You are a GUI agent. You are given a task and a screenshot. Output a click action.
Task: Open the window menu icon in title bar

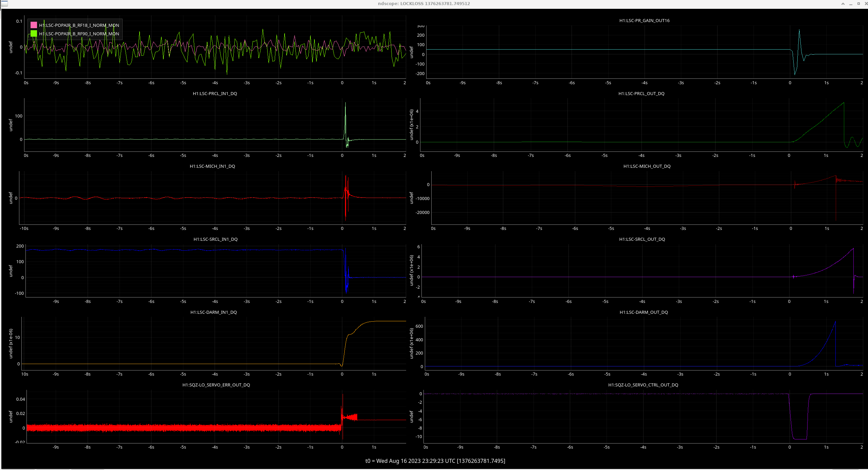[x=4, y=3]
